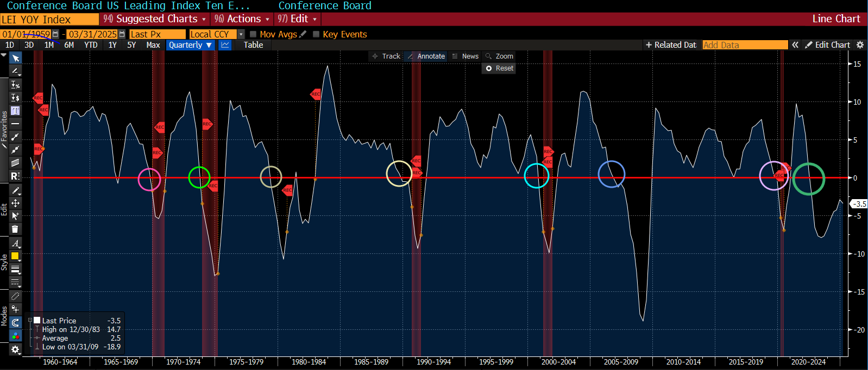Click the line chart type icon
Viewport: 868px width, 370px height.
tap(225, 45)
